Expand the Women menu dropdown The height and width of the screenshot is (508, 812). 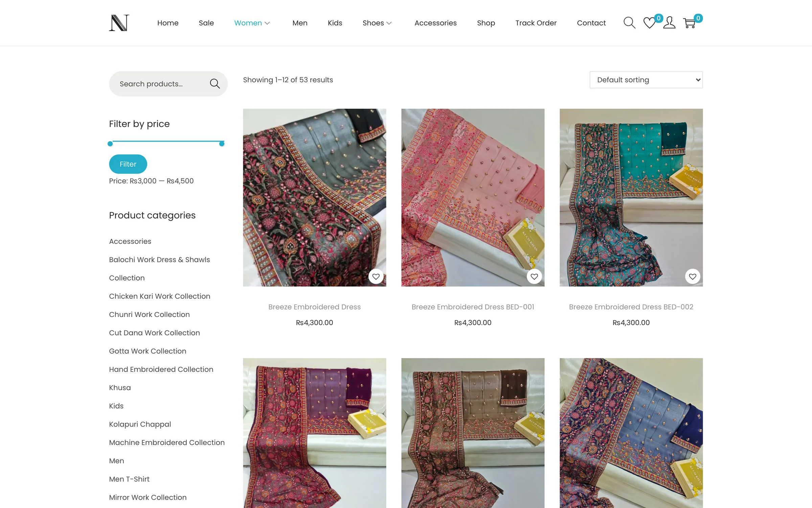tap(267, 23)
